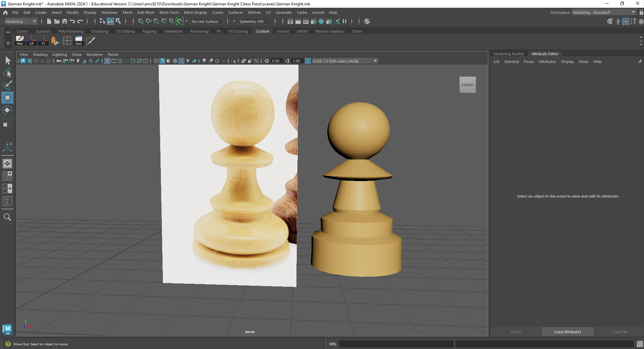644x349 pixels.
Task: Click inside the MEL command line field
Action: coord(397,344)
